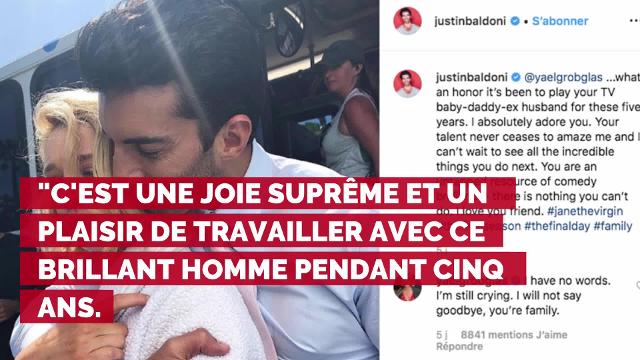Click the 'I will not say goodbye' comment text
Viewport: 640px width, 360px height.
[509, 303]
